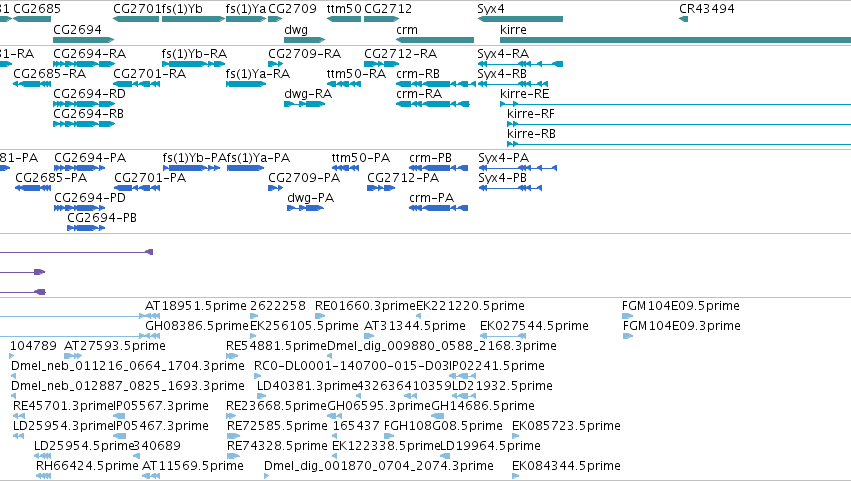This screenshot has height=481, width=851.
Task: Click the fs(1)Ya gene label
Action: pos(246,9)
